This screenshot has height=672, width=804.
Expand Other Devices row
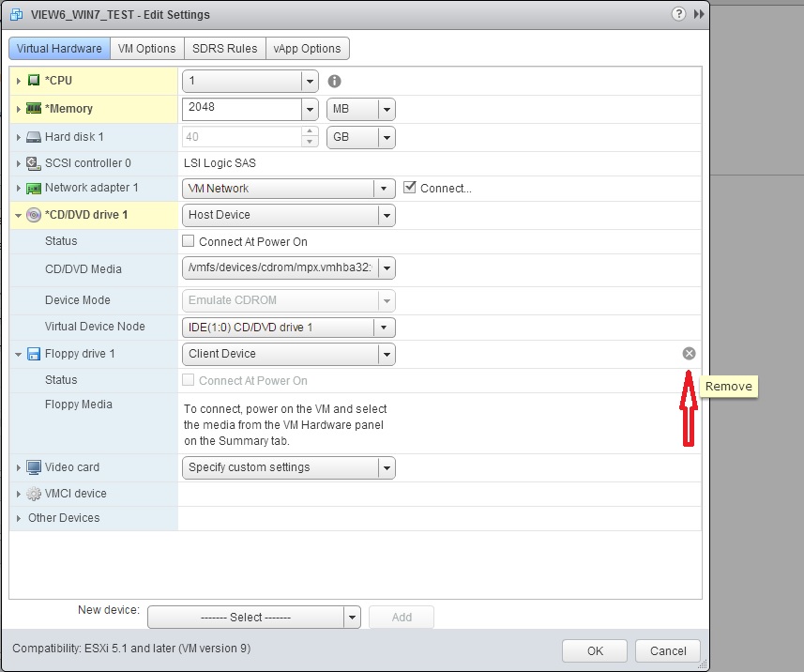pyautogui.click(x=19, y=518)
